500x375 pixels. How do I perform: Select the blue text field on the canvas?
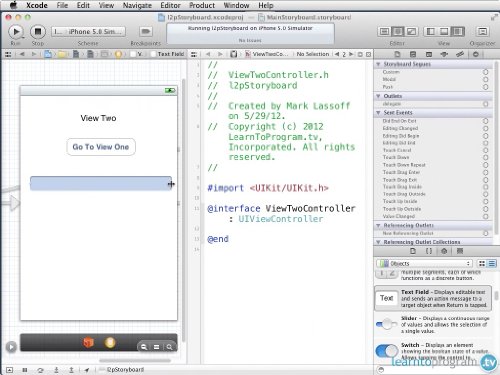pyautogui.click(x=101, y=184)
